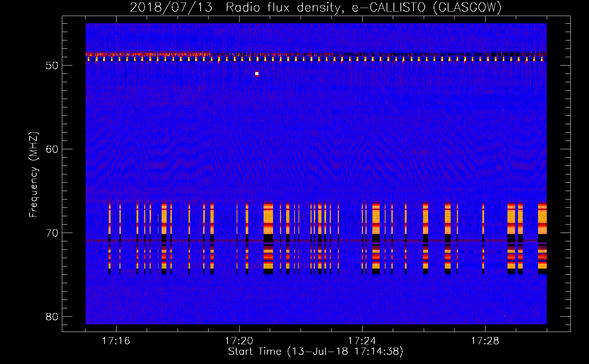Screen dimensions: 589x364
Task: Click the 70 frequency tick label
Action: pyautogui.click(x=52, y=233)
